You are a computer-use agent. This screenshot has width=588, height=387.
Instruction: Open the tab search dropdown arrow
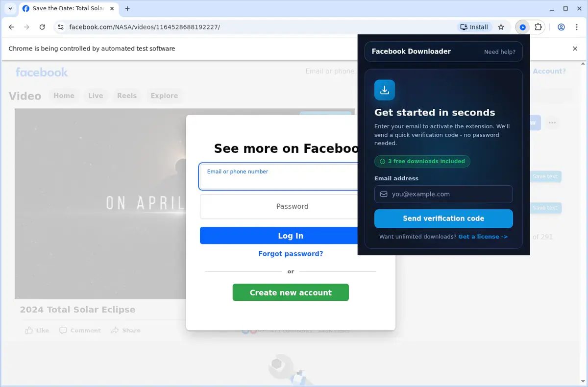coord(10,8)
